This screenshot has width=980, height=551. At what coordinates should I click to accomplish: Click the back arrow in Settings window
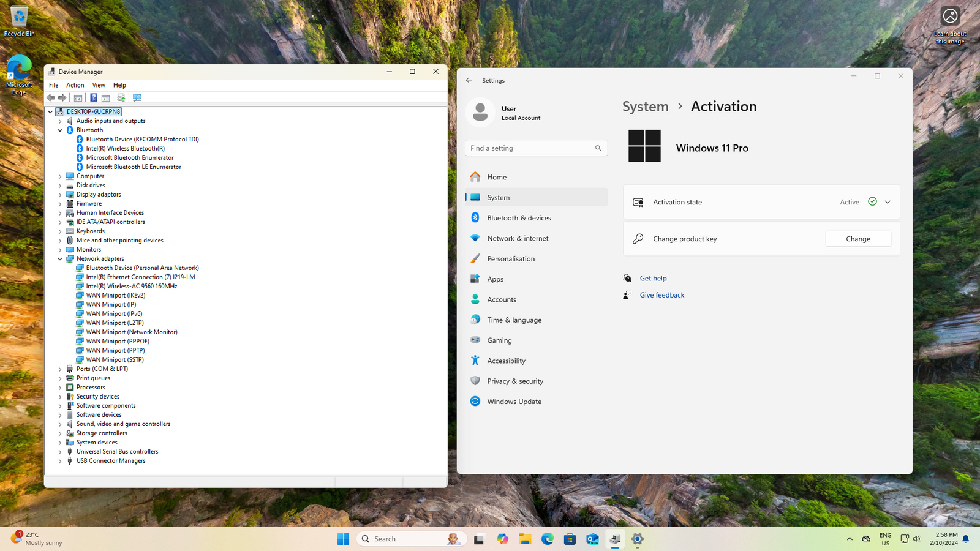(469, 80)
